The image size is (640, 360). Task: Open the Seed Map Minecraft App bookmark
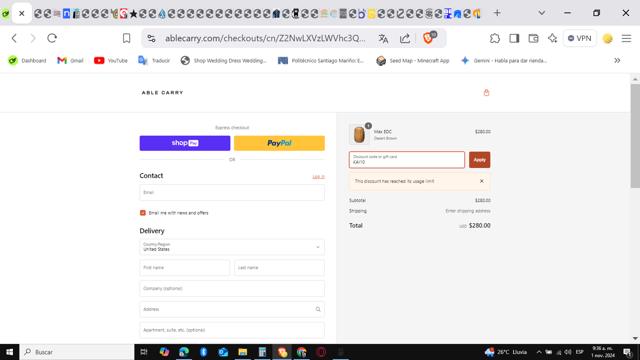tap(413, 60)
